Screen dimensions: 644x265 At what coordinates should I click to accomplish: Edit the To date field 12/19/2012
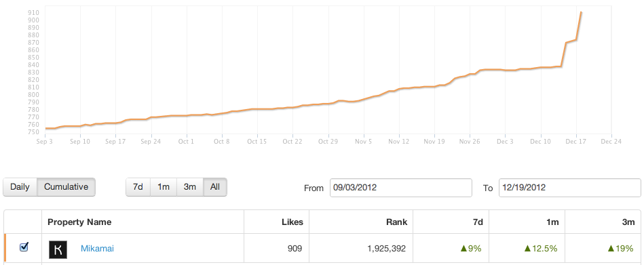(569, 188)
